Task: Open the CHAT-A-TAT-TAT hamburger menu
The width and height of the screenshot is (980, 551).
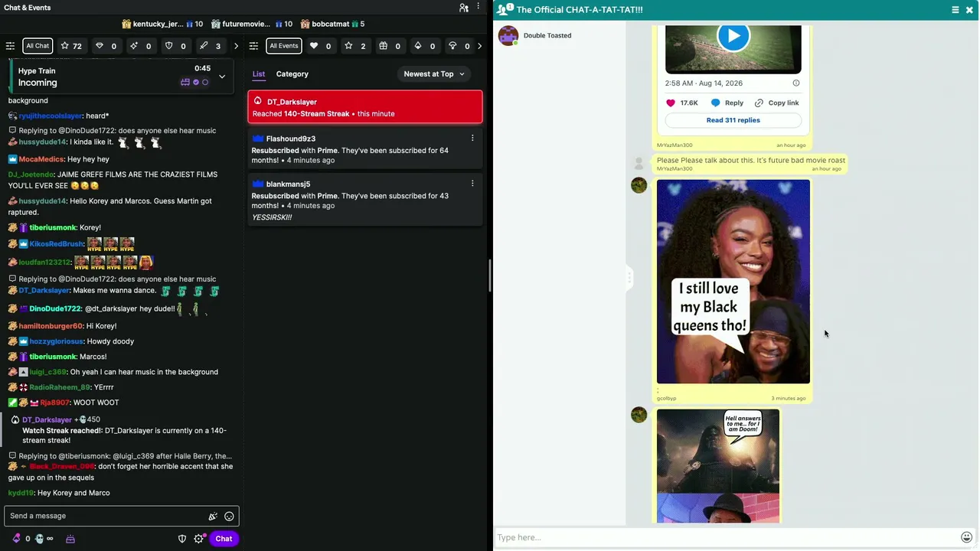Action: click(x=955, y=10)
